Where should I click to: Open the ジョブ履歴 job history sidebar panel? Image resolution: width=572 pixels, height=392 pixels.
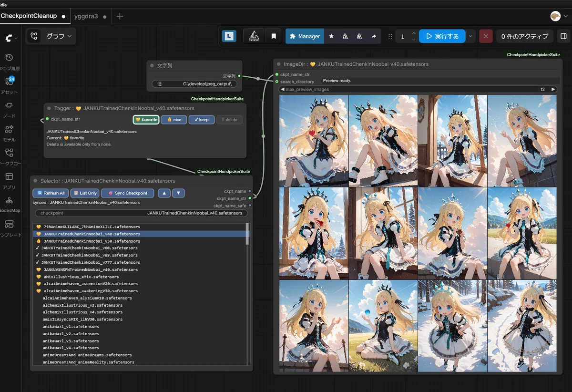[x=9, y=62]
